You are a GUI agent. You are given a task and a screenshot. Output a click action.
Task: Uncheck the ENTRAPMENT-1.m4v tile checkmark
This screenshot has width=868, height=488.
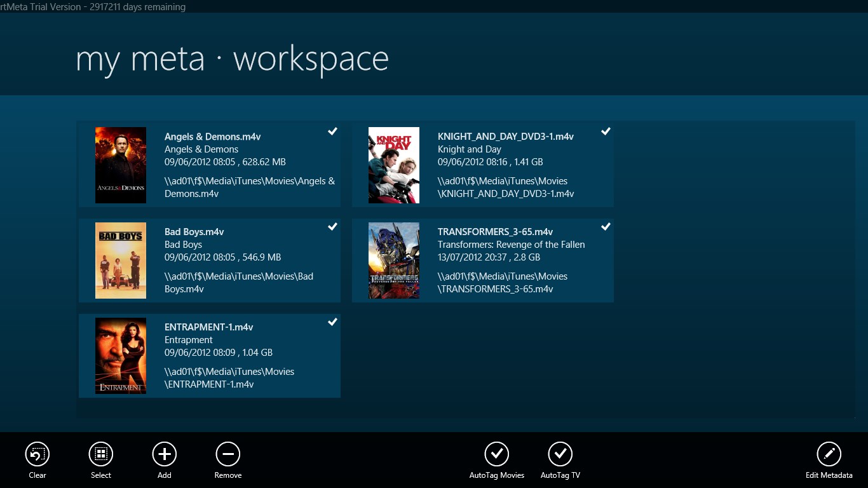pyautogui.click(x=332, y=322)
